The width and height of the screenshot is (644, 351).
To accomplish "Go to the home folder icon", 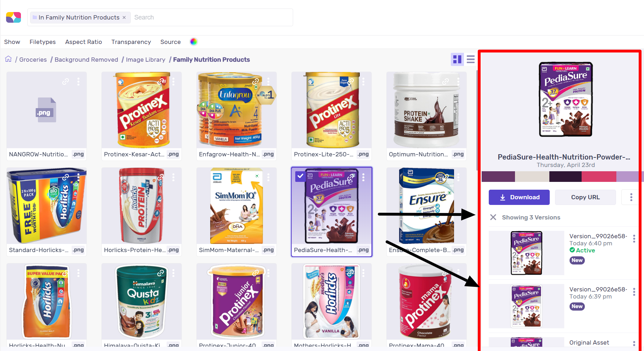I will click(9, 59).
